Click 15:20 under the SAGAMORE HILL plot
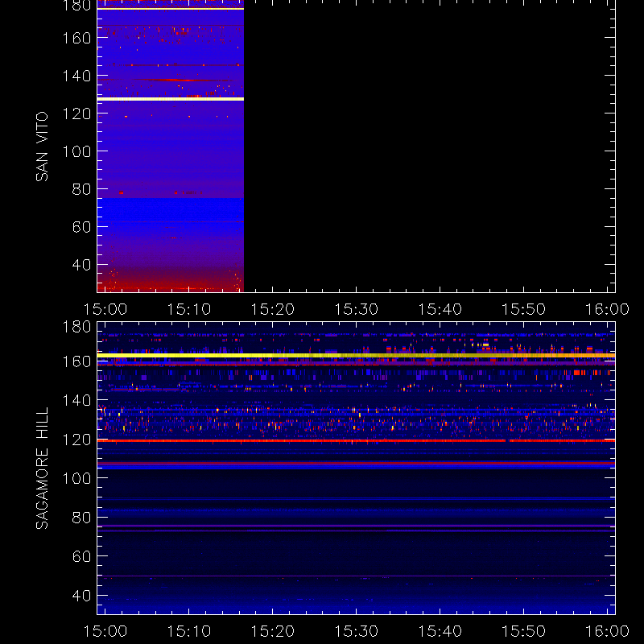 point(273,631)
